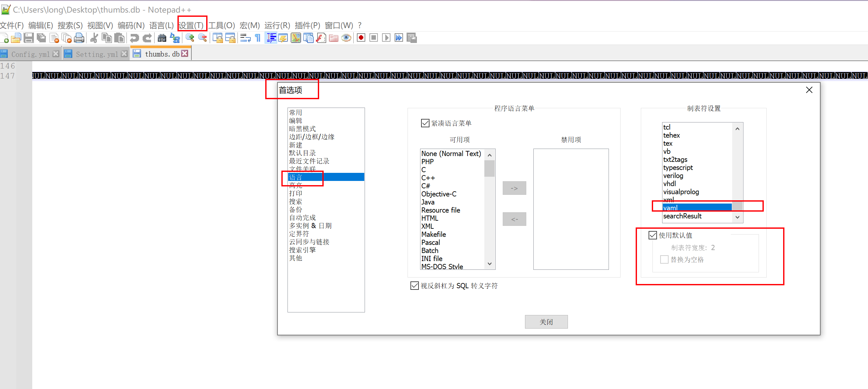Toggle Show All Characters pilcrow icon
The image size is (868, 389).
(x=258, y=38)
